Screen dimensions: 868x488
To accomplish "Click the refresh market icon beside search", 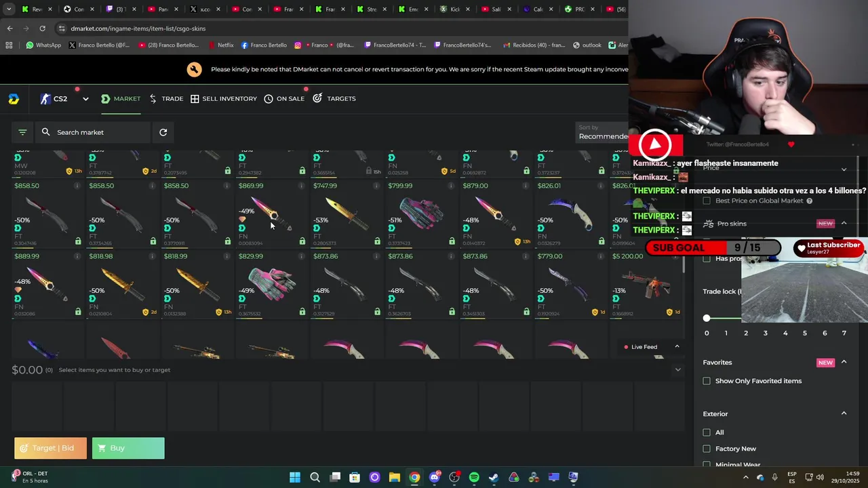I will (x=163, y=132).
